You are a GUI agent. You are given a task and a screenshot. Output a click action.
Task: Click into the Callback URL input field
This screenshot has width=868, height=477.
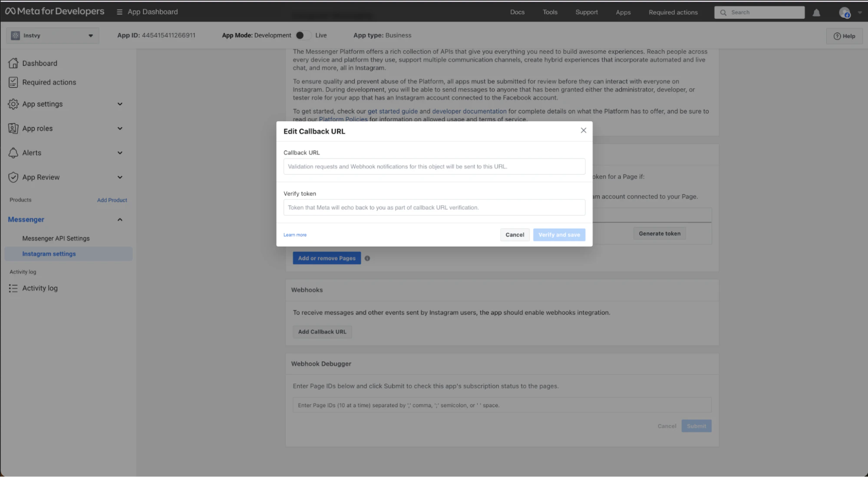tap(434, 166)
